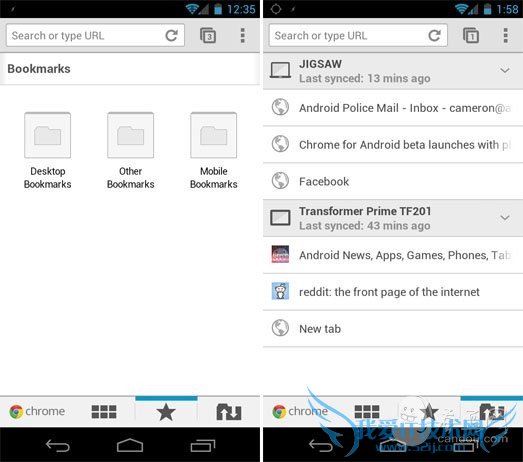Collapse the JIGSAW device section

coord(505,70)
